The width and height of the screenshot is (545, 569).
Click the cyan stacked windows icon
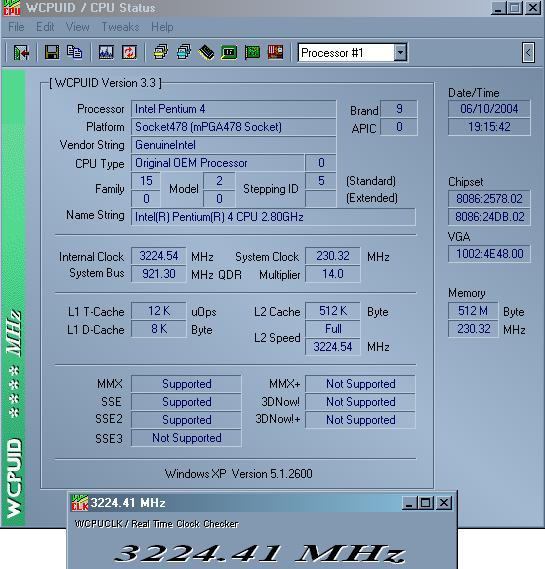click(x=184, y=52)
